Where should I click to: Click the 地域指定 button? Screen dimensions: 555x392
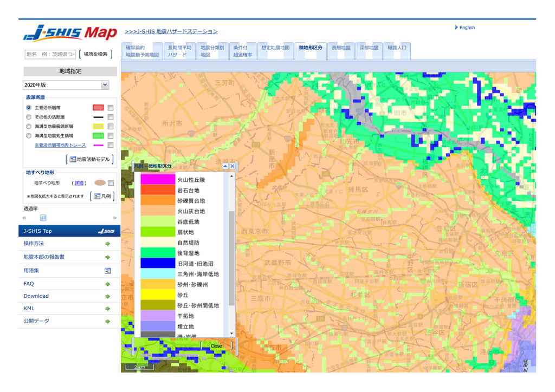tap(70, 71)
